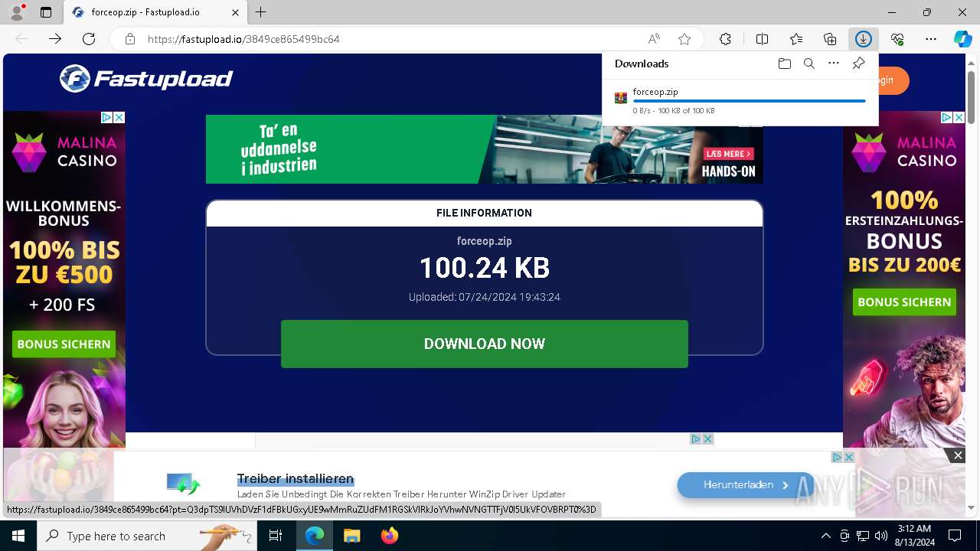The height and width of the screenshot is (551, 980).
Task: Toggle the Downloads toolbar button
Action: 864,39
